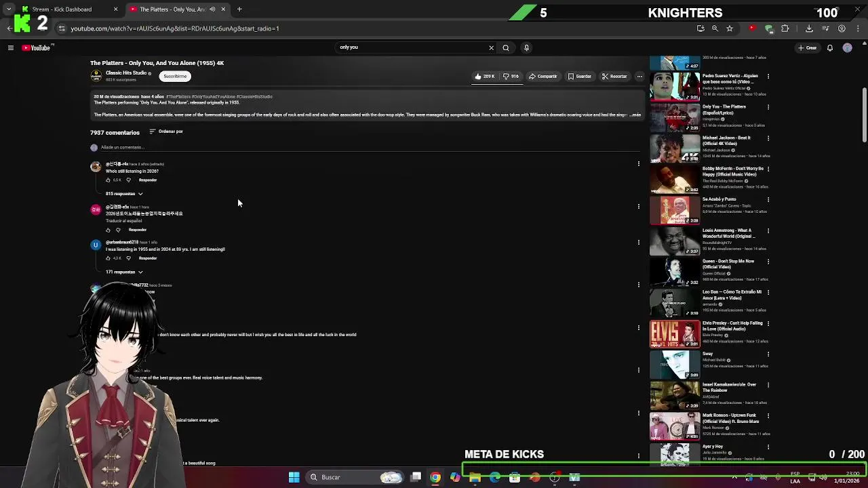Share the video with Compartir
868x488 pixels.
point(542,76)
